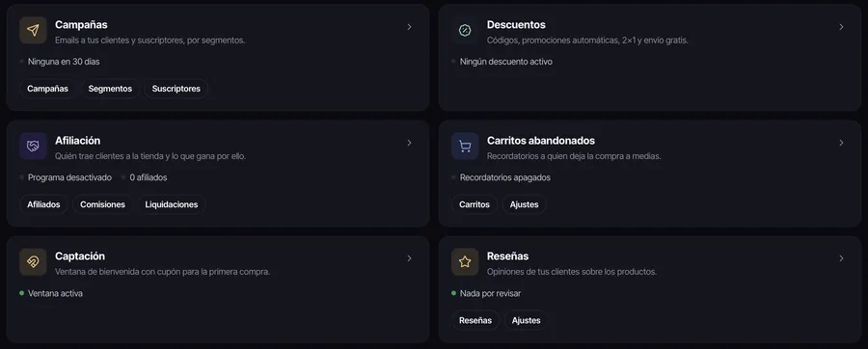Image resolution: width=868 pixels, height=349 pixels.
Task: Open Carritos pill in abandoned carts card
Action: [475, 204]
